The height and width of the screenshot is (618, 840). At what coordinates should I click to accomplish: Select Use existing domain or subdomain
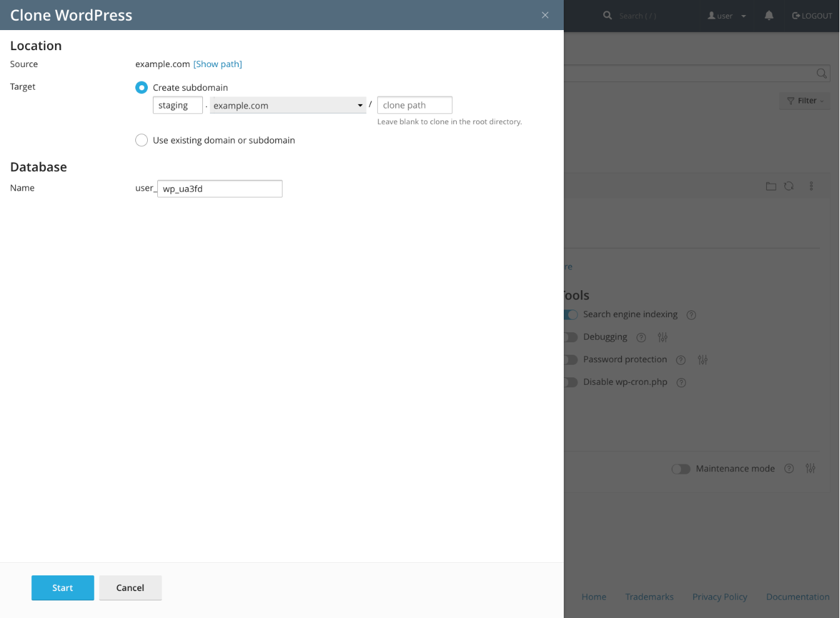coord(142,140)
